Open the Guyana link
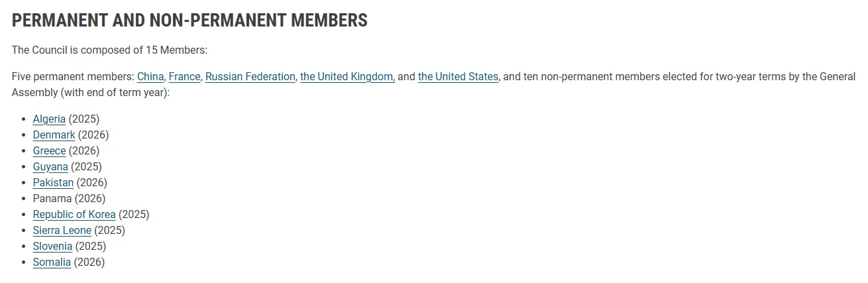Image resolution: width=868 pixels, height=283 pixels. click(50, 166)
